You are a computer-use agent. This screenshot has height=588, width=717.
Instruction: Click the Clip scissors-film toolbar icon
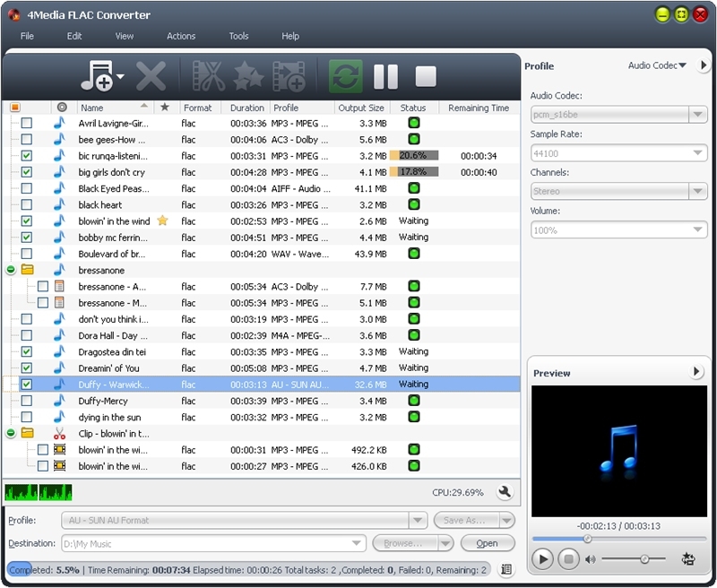[208, 75]
